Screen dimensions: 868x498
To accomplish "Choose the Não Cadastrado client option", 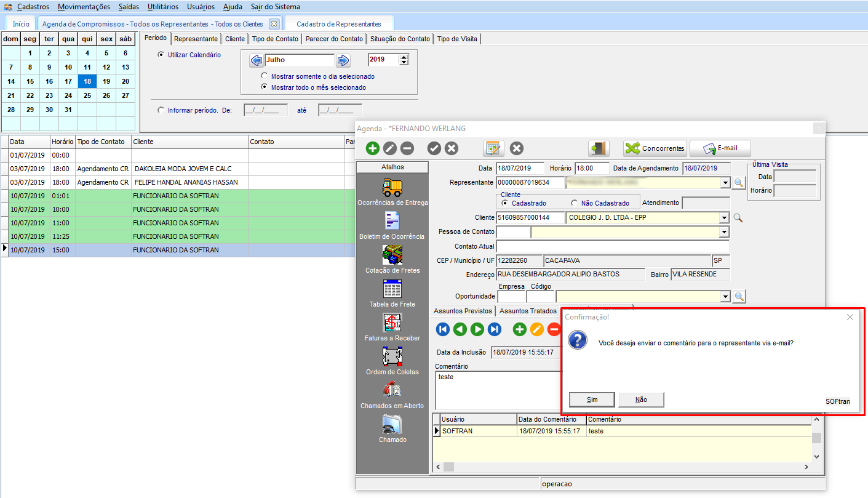I will tap(574, 203).
